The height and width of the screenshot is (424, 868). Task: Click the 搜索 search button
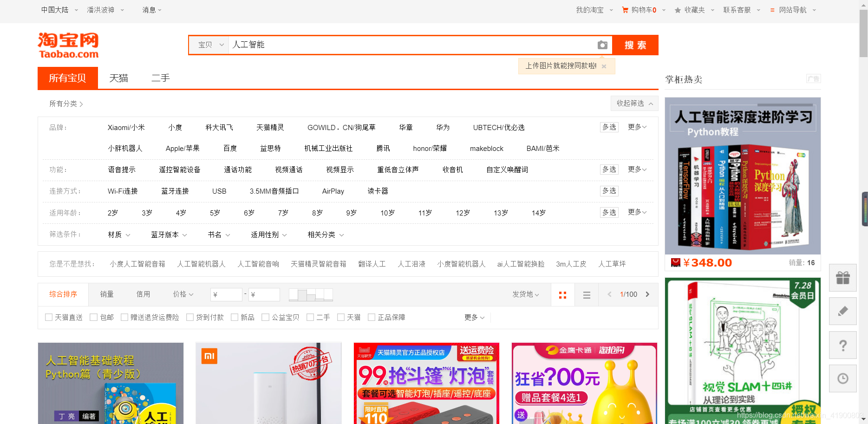click(x=635, y=45)
